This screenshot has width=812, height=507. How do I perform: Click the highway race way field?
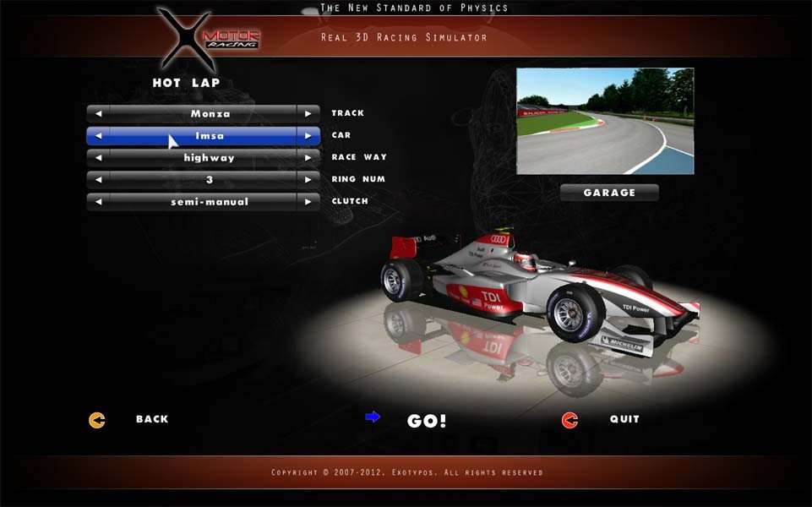(204, 157)
